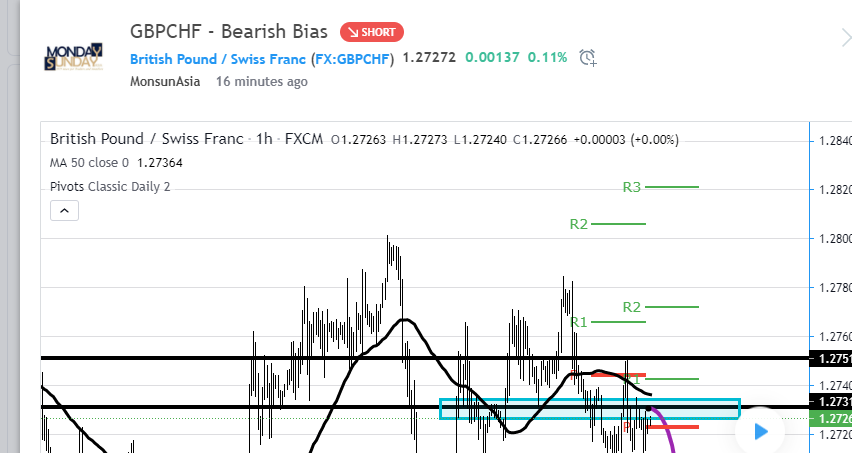Viewport: 852px width, 453px height.
Task: Click the green current price label 1.2726
Action: (829, 419)
